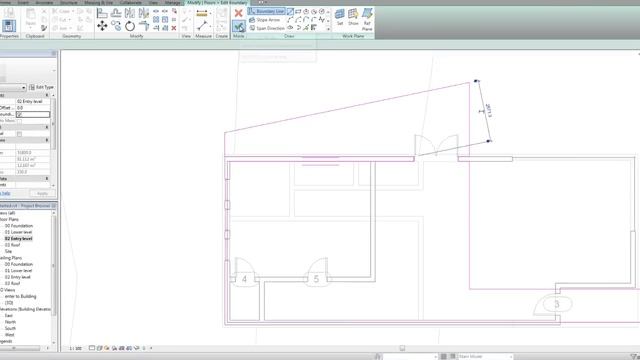Select the Copy tool in the Modify panel

(116, 26)
